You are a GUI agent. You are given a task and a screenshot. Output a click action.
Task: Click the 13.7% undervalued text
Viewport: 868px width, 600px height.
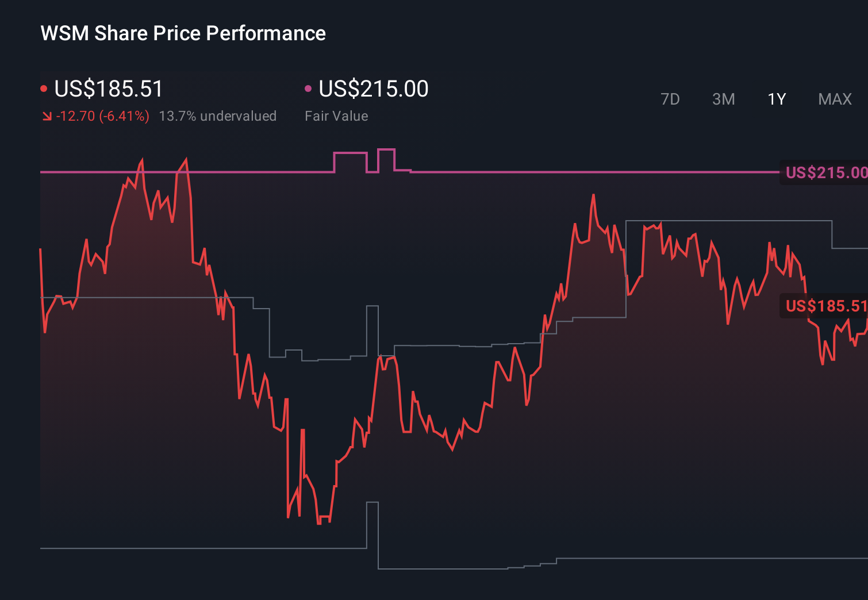pos(218,116)
